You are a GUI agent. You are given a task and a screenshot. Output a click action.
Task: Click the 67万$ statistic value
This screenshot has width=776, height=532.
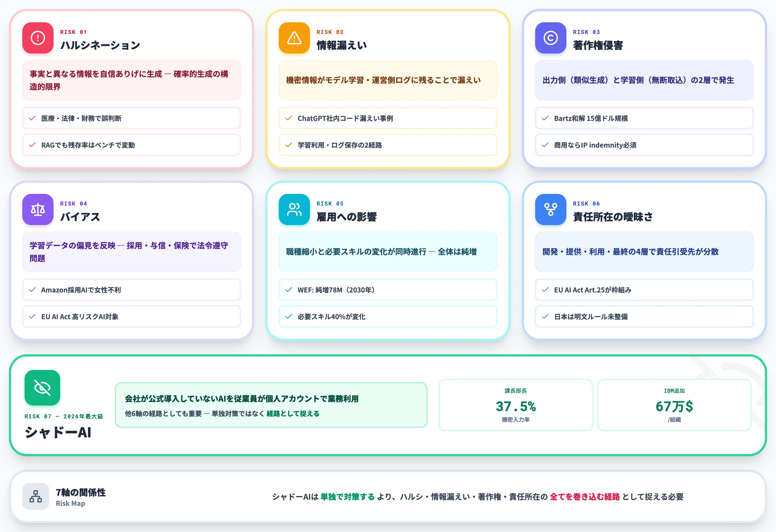[x=675, y=406]
